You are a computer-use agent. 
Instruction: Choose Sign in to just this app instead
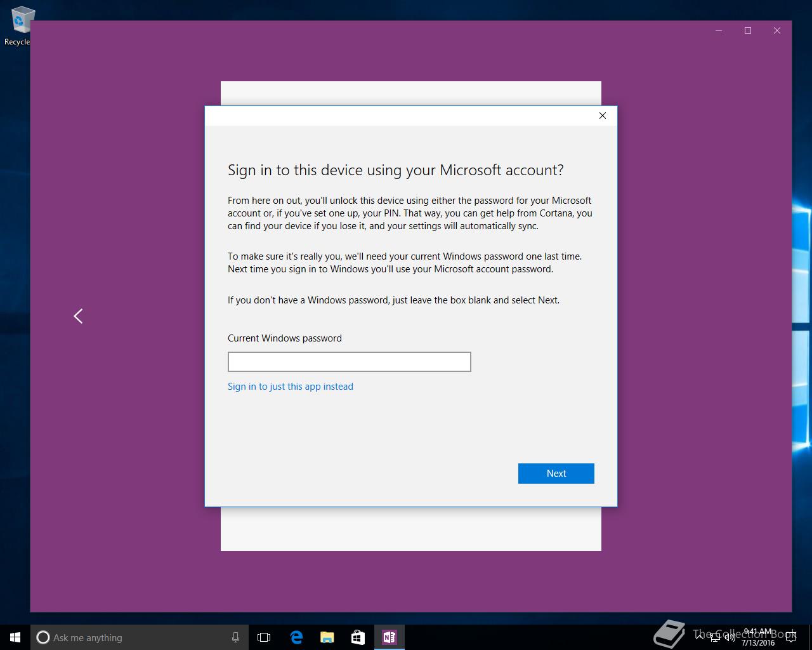coord(291,387)
